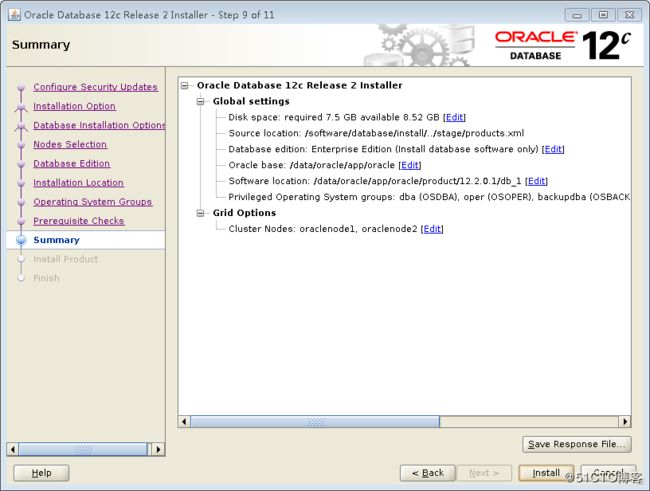
Task: Click the disabled Next button
Action: coord(484,473)
